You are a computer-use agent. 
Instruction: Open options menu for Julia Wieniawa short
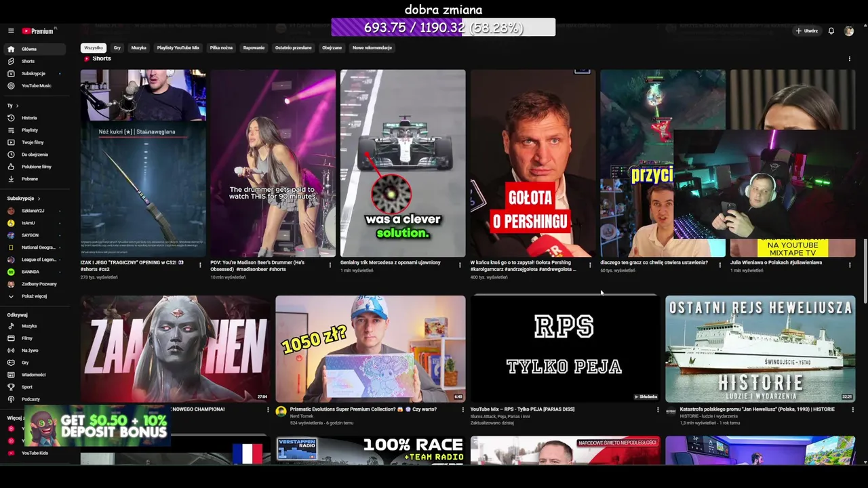click(x=850, y=265)
